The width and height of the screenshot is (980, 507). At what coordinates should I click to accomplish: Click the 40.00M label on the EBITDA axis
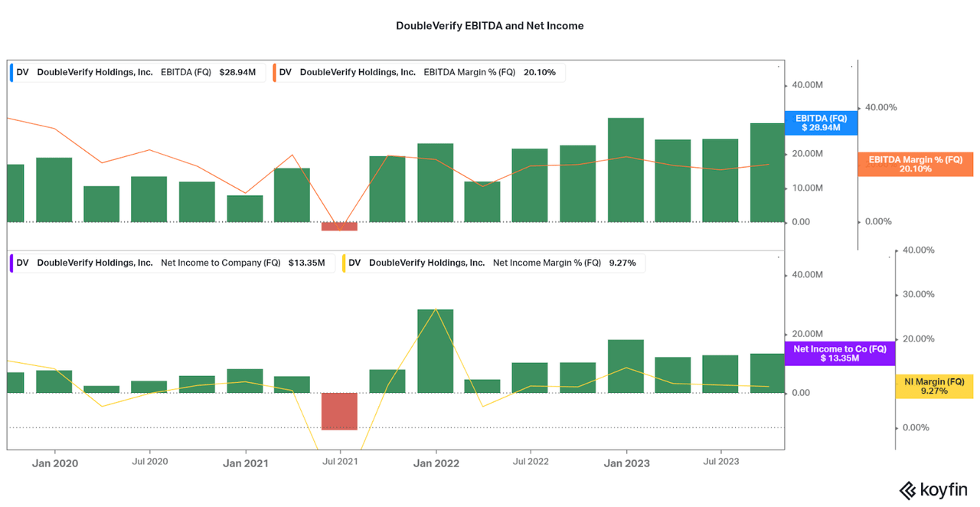(x=807, y=85)
